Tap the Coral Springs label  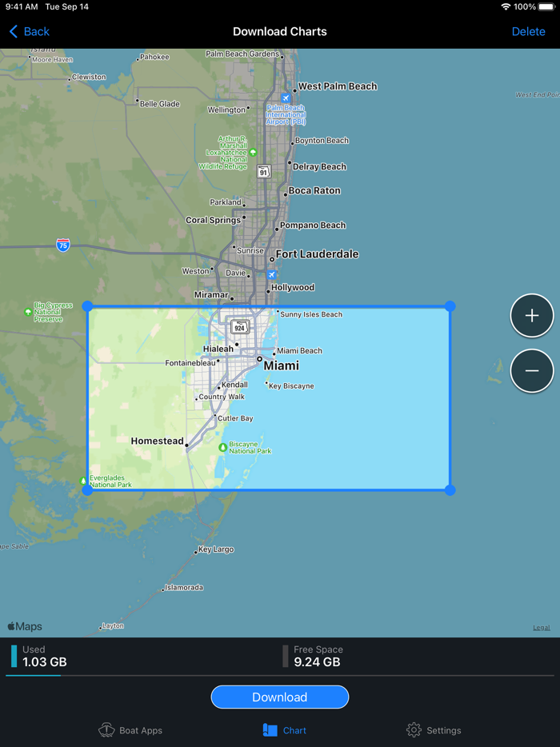pos(213,220)
